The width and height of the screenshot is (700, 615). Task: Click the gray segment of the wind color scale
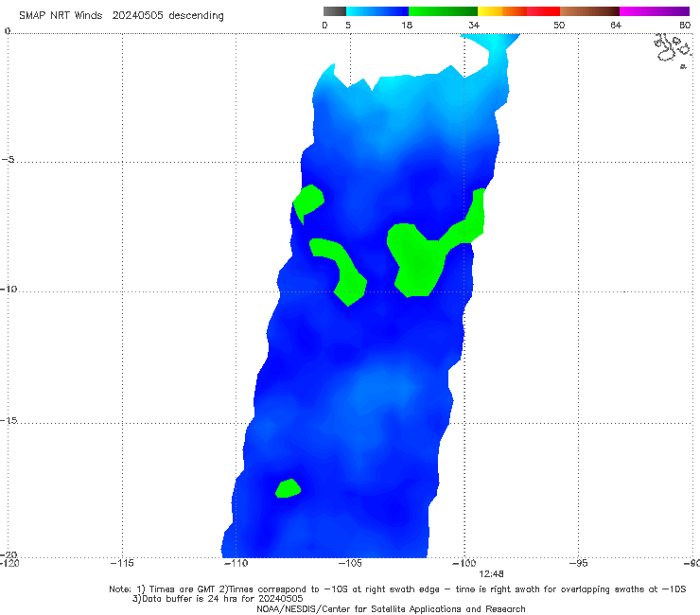tap(334, 11)
